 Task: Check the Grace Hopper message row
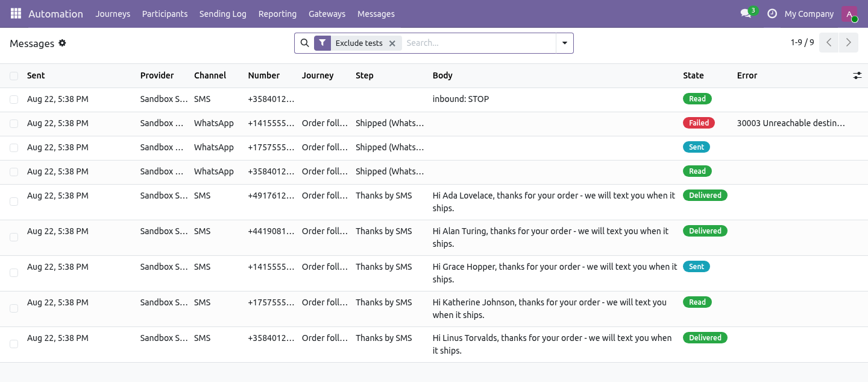coord(14,273)
